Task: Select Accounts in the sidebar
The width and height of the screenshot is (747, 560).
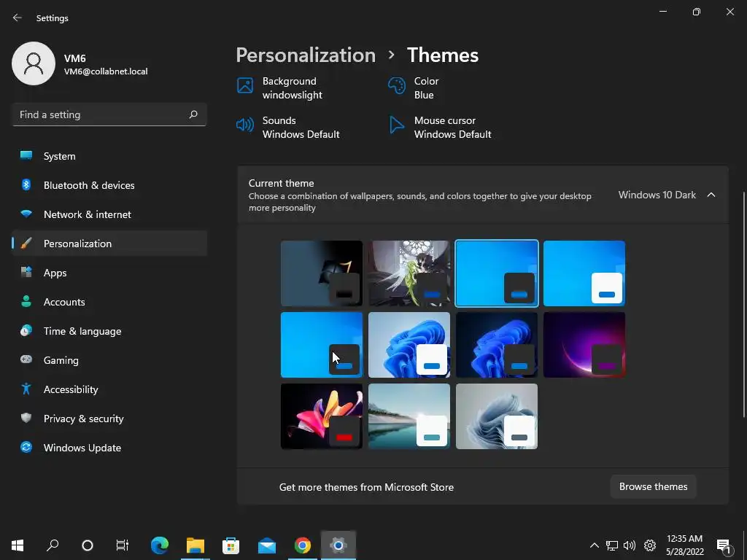Action: click(109, 302)
